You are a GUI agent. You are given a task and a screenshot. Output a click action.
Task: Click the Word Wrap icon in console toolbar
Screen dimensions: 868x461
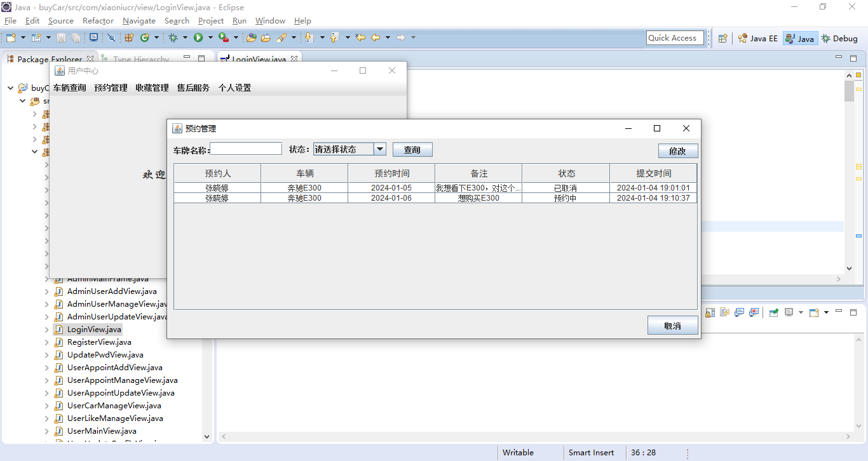click(724, 312)
